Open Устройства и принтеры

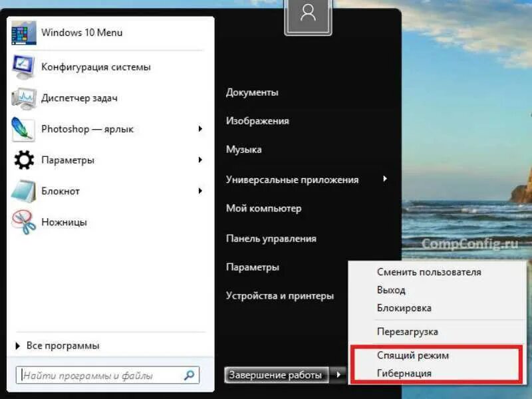280,296
